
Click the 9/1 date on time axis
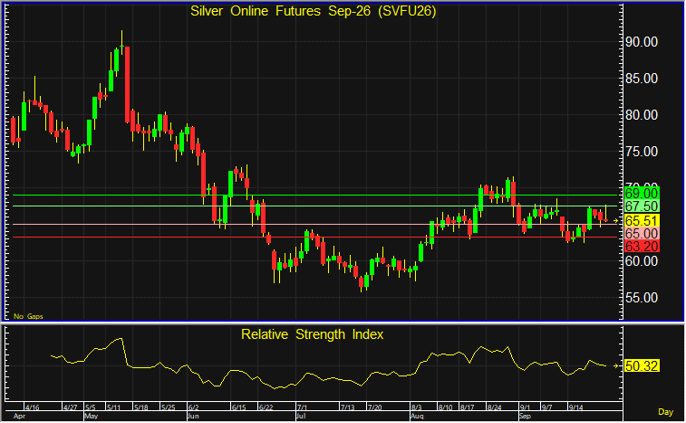point(525,407)
